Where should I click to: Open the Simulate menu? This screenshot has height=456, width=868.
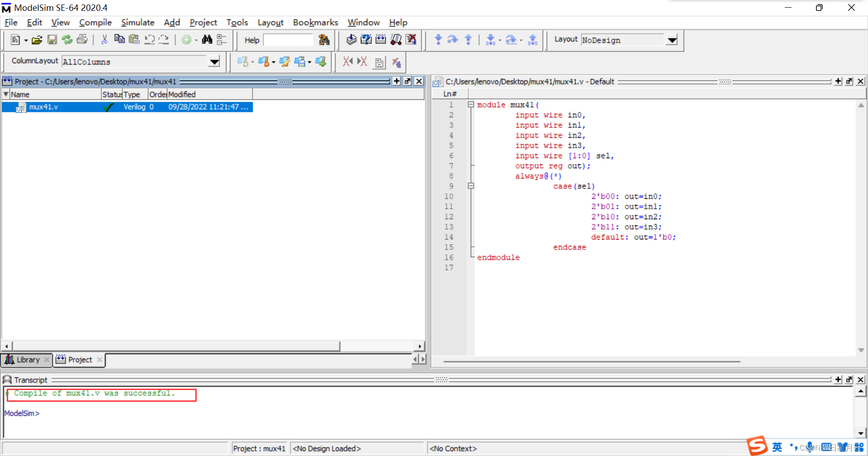138,23
